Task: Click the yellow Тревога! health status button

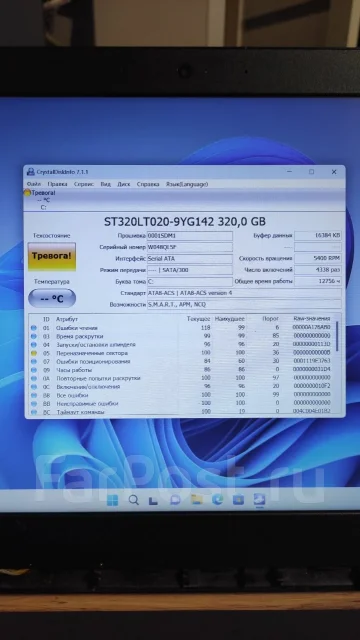Action: click(x=52, y=256)
